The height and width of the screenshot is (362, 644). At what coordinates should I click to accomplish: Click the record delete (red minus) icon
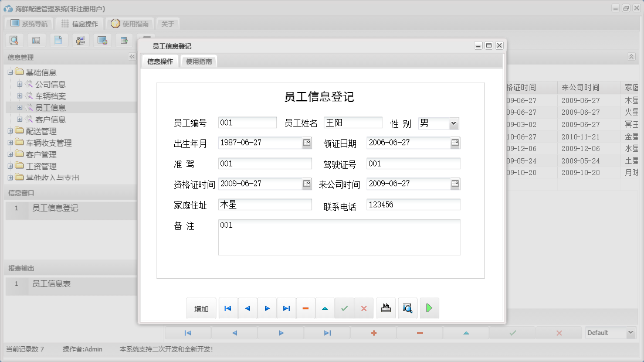click(306, 308)
